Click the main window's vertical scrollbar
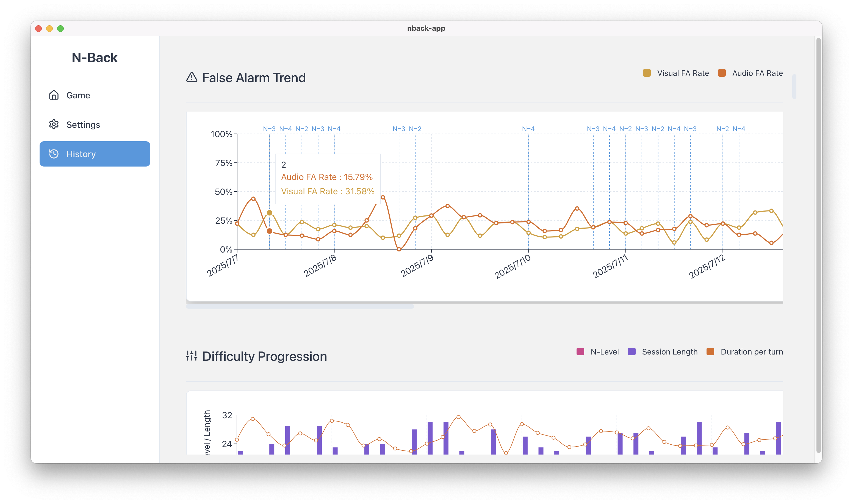 coord(818,245)
